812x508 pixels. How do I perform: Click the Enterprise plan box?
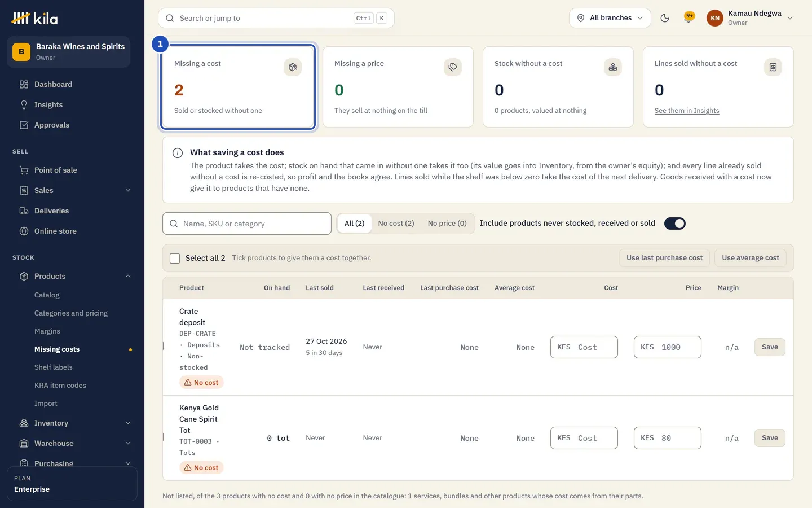(x=72, y=484)
